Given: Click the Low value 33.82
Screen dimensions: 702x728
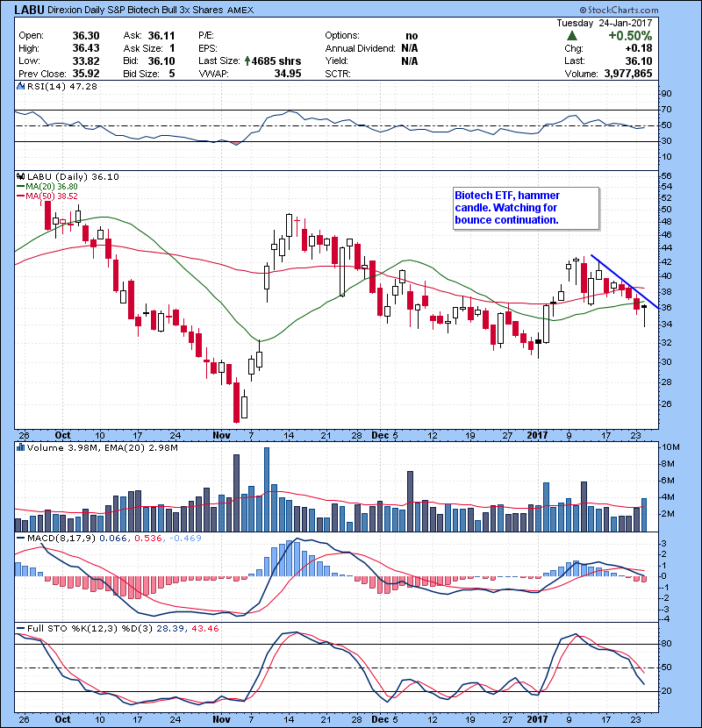Looking at the screenshot, I should pyautogui.click(x=86, y=61).
